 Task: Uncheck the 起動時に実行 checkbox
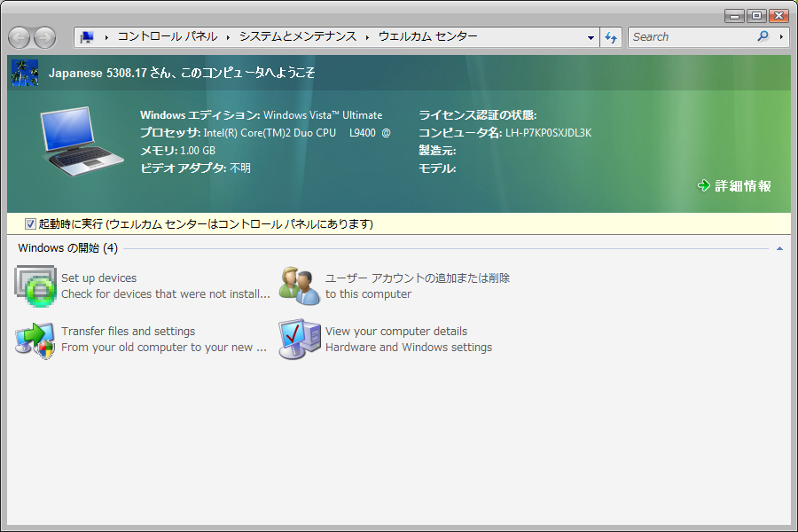30,224
